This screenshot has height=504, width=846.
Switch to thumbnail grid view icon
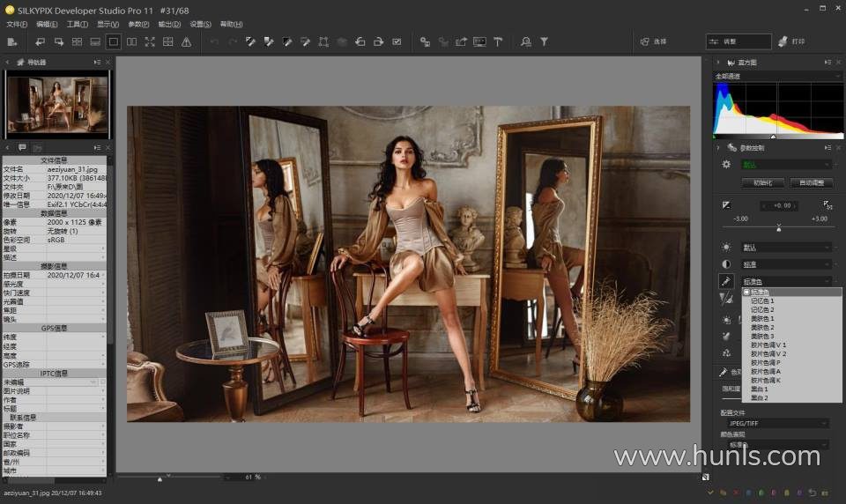(x=78, y=41)
